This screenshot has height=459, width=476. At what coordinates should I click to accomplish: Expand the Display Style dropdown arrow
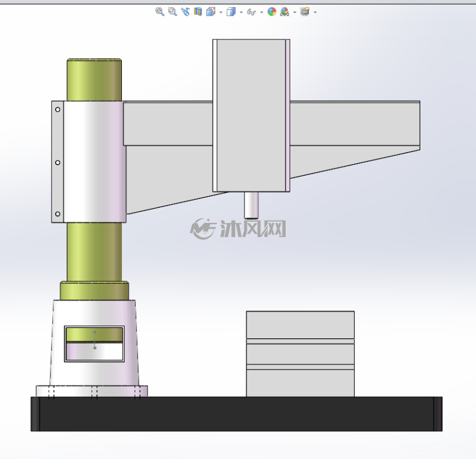(241, 12)
